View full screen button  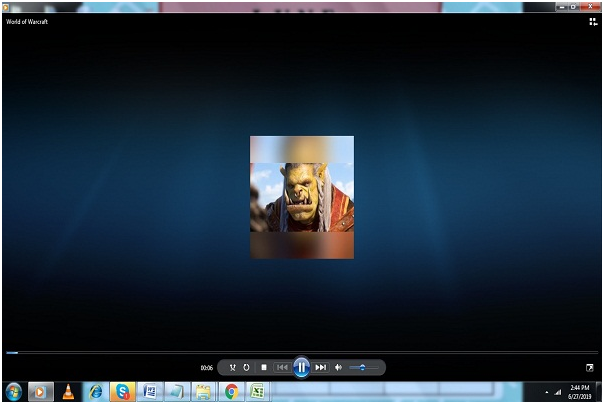coord(590,368)
